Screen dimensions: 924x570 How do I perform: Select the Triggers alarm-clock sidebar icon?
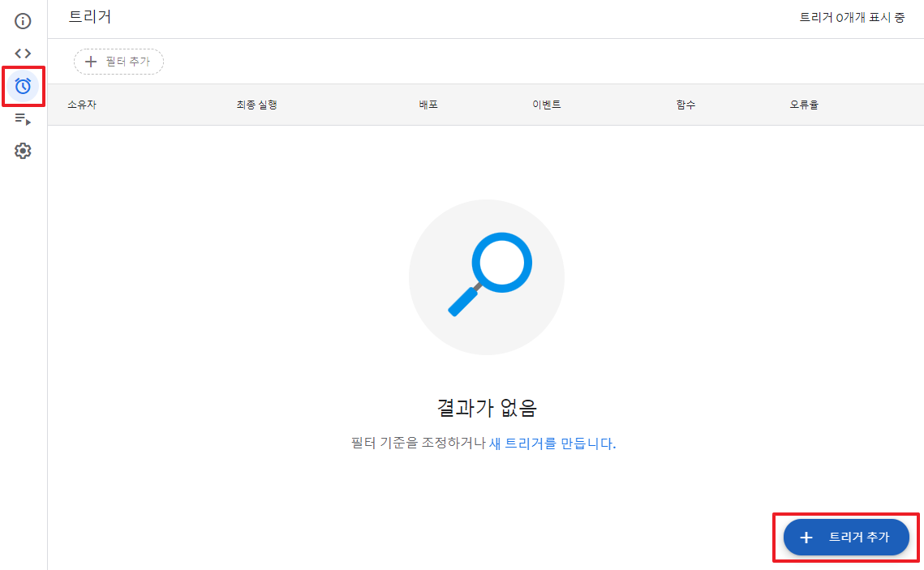(x=22, y=86)
